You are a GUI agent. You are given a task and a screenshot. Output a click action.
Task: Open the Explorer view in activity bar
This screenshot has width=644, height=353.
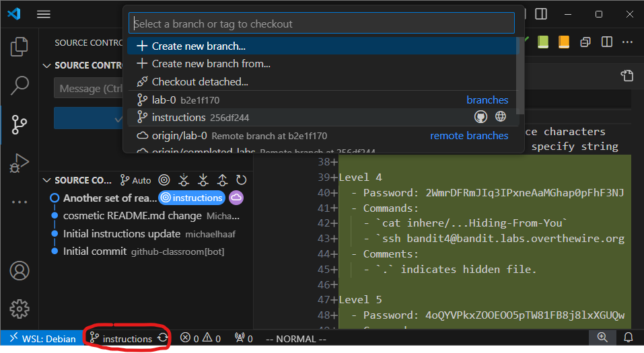point(20,47)
